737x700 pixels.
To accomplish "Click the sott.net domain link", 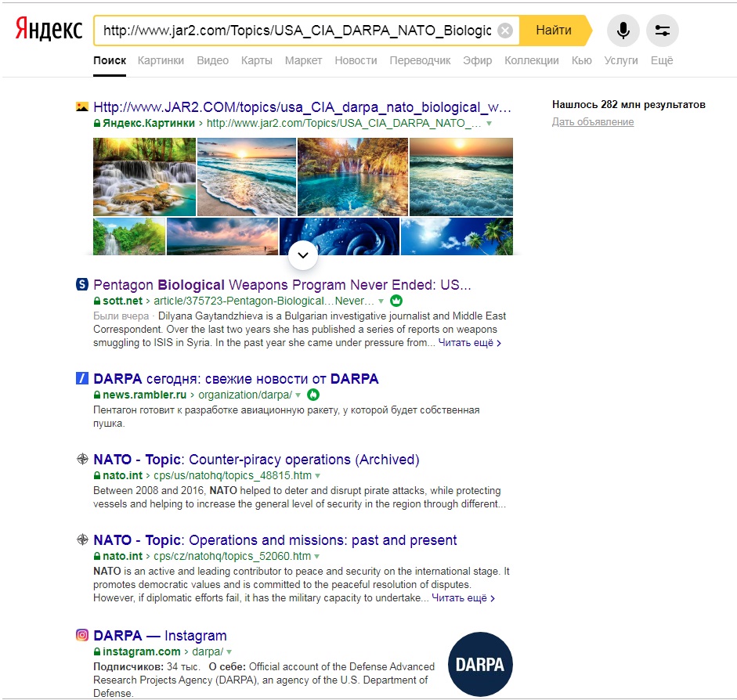I will [x=122, y=301].
